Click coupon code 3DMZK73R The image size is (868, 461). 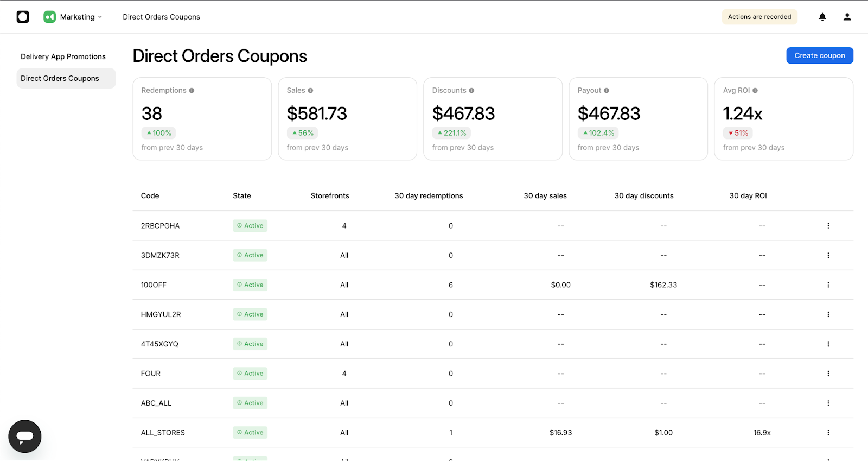coord(160,255)
